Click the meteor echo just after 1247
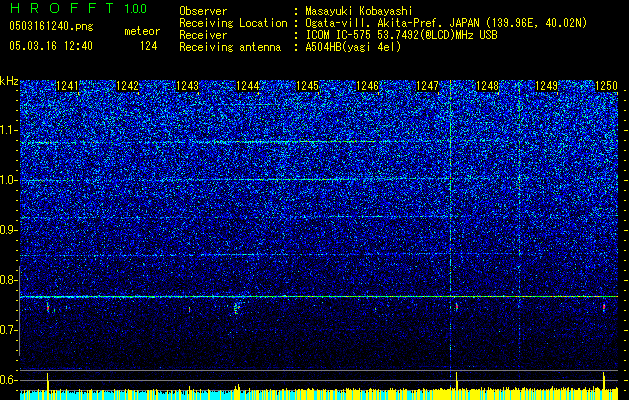 click(x=457, y=306)
